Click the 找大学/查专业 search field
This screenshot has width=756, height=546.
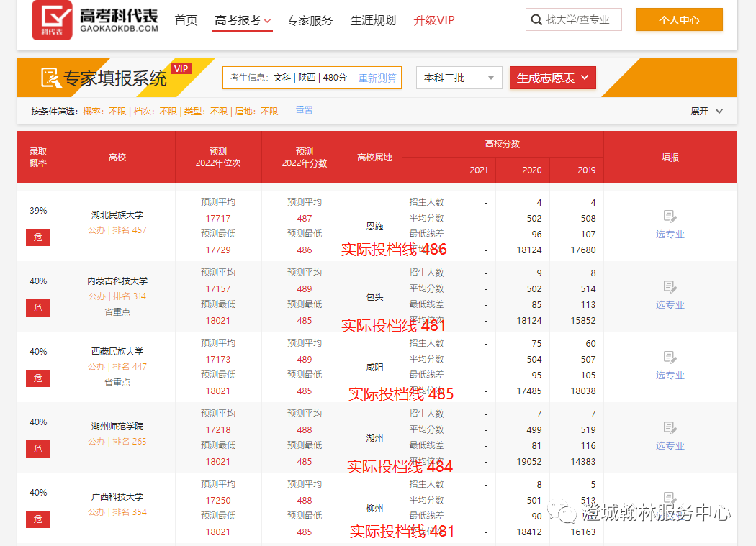574,19
